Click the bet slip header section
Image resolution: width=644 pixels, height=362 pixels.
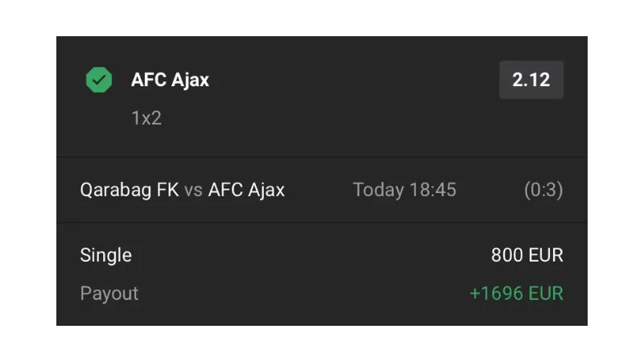(322, 97)
